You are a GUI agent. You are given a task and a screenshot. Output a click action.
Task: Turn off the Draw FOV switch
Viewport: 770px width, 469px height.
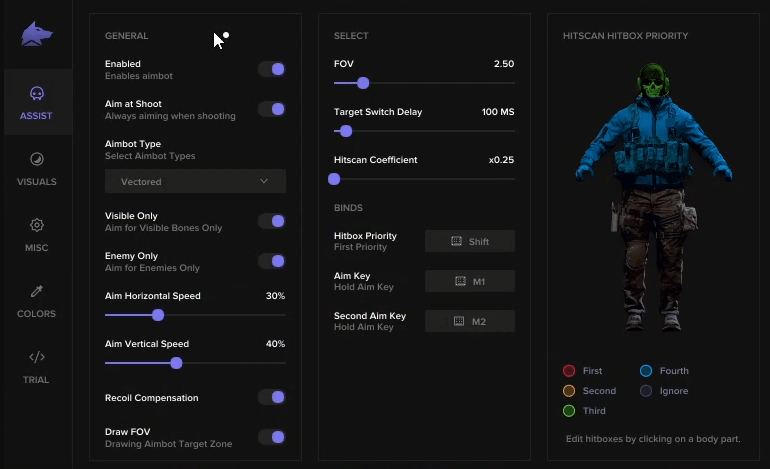click(272, 437)
